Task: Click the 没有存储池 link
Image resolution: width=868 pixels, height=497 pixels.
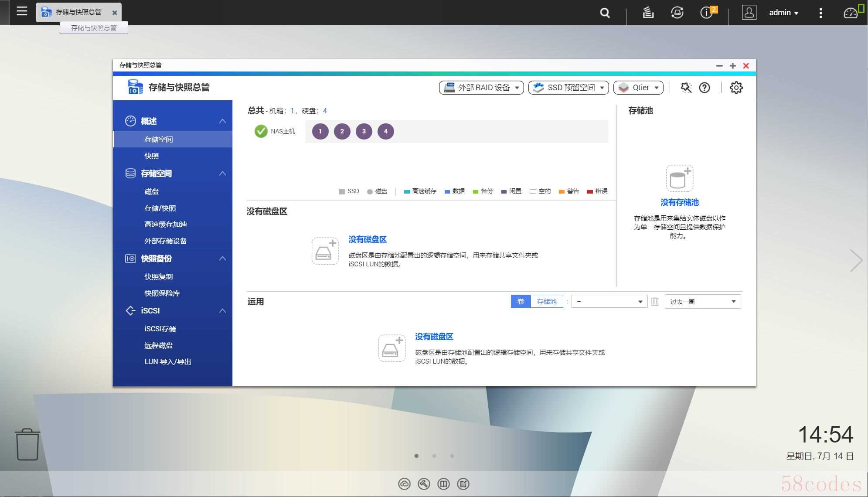Action: 679,202
